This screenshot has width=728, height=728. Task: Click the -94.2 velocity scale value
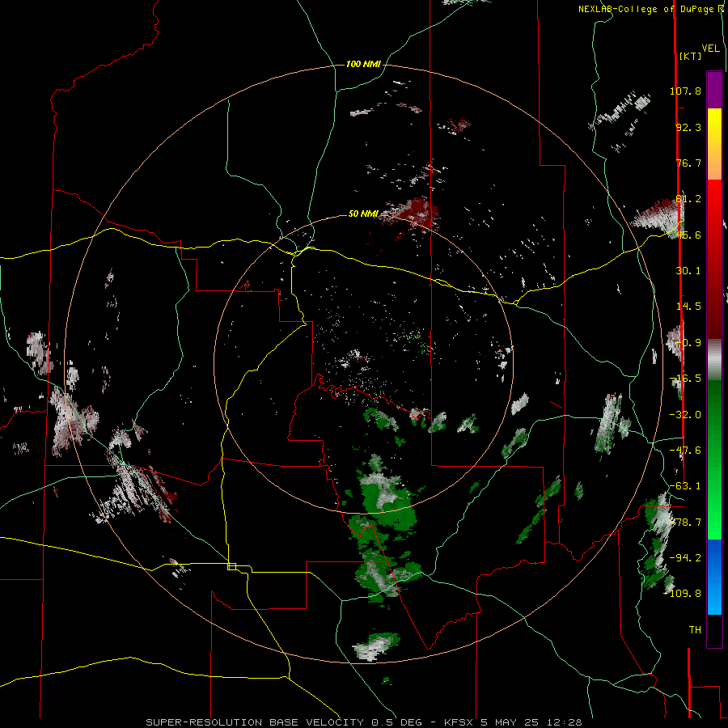(685, 557)
